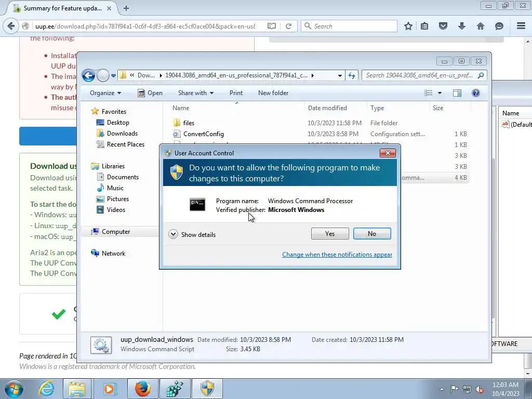Screen dimensions: 532x399
Task: Reload the page in Firefox
Action: coord(288,26)
